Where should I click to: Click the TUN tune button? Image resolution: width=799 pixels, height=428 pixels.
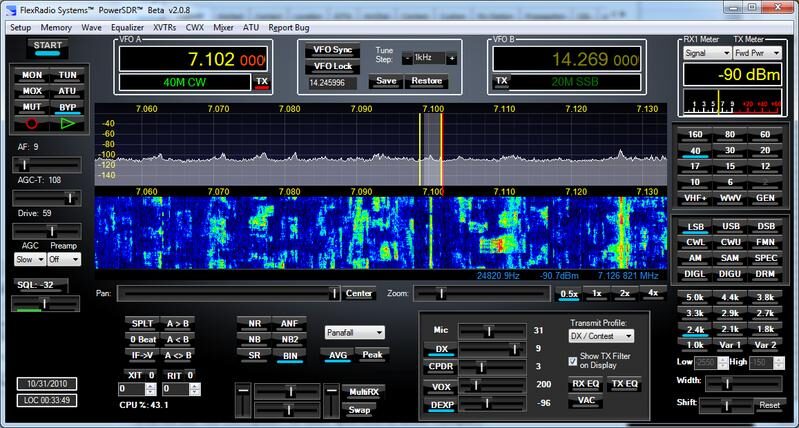(x=67, y=75)
